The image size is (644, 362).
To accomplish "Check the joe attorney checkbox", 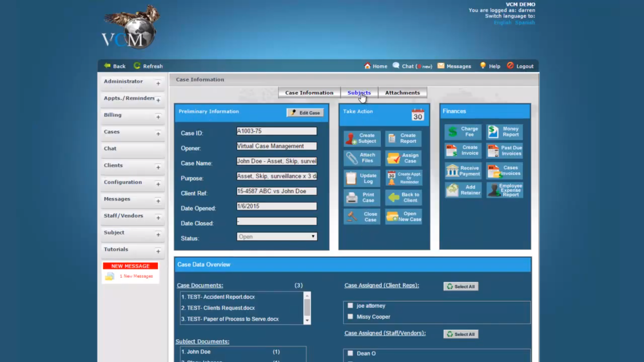I will [x=350, y=305].
